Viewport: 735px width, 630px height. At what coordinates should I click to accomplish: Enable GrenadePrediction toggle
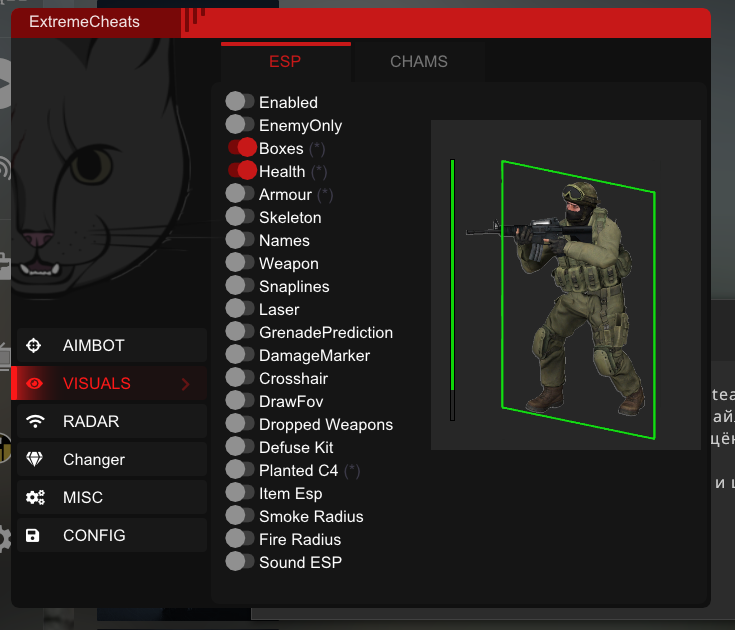click(x=240, y=331)
